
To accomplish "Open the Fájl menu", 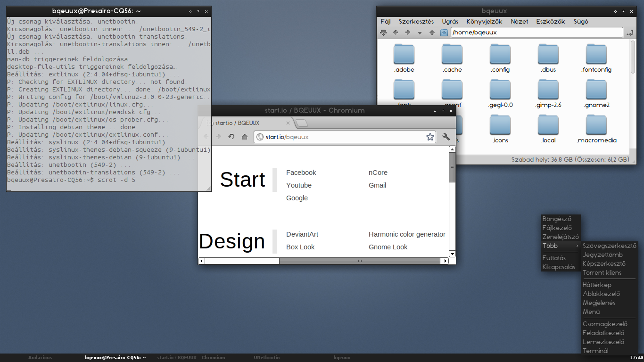I will [386, 21].
